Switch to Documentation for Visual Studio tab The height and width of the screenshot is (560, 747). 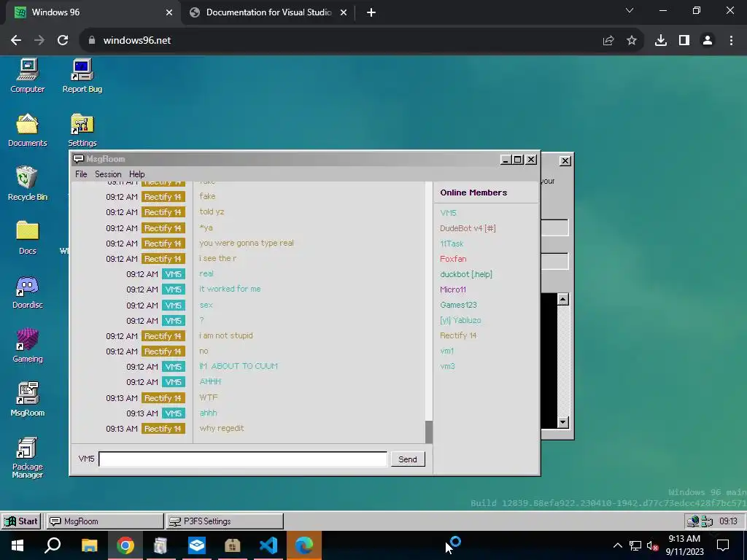click(x=268, y=12)
